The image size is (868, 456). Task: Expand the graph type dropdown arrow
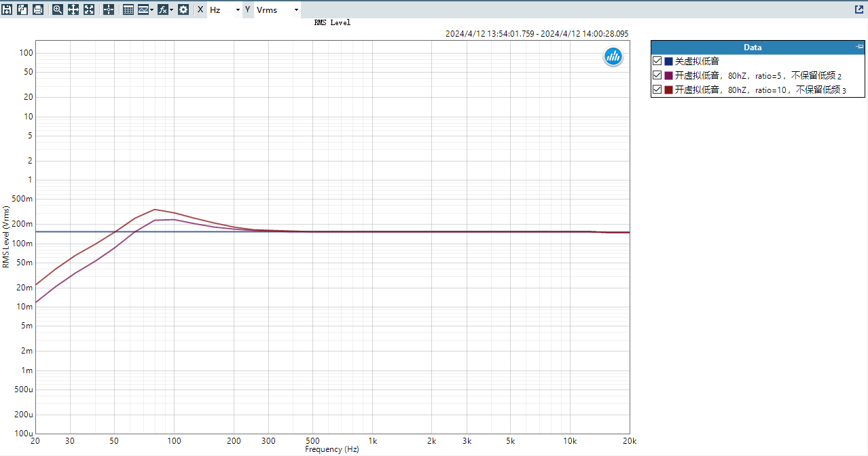(x=152, y=10)
